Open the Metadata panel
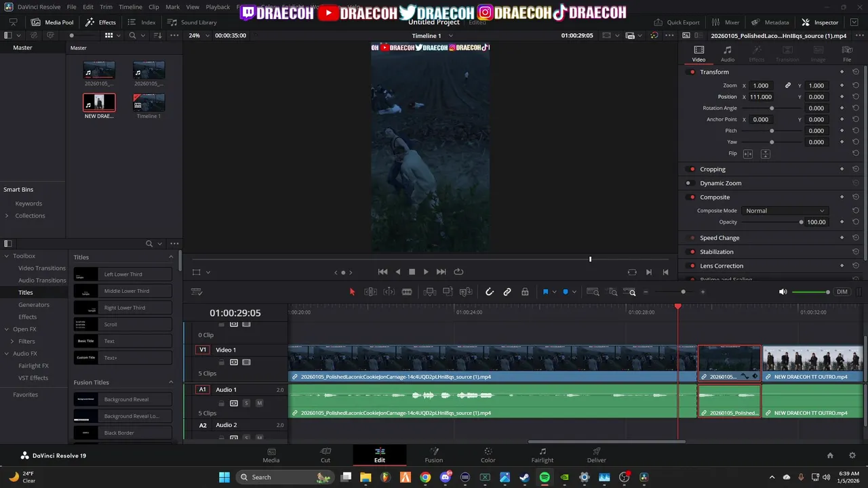 coord(770,22)
